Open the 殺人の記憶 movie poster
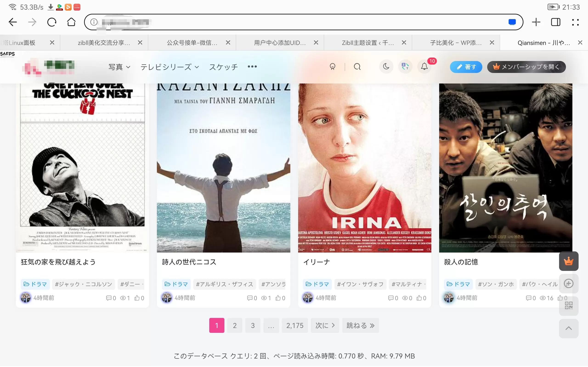Image resolution: width=588 pixels, height=367 pixels. point(505,168)
